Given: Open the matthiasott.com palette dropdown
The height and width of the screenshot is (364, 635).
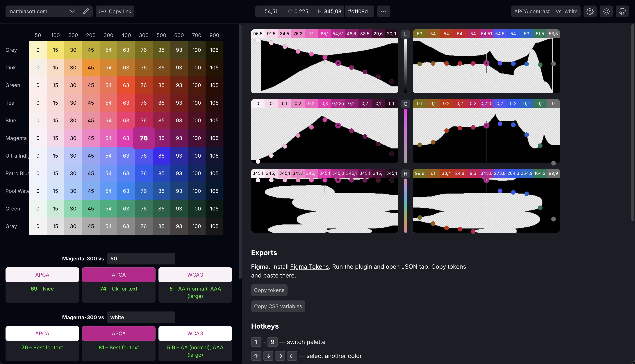Looking at the screenshot, I should point(42,12).
